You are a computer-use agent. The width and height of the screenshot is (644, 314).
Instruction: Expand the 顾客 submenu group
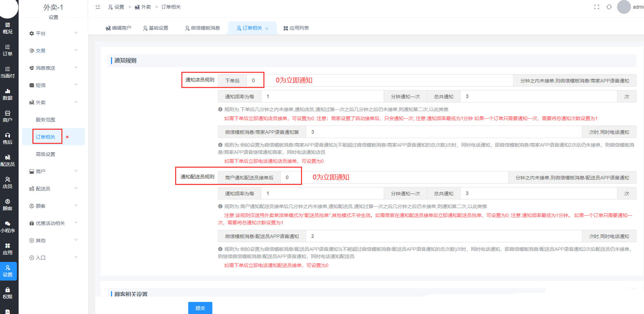pyautogui.click(x=53, y=206)
